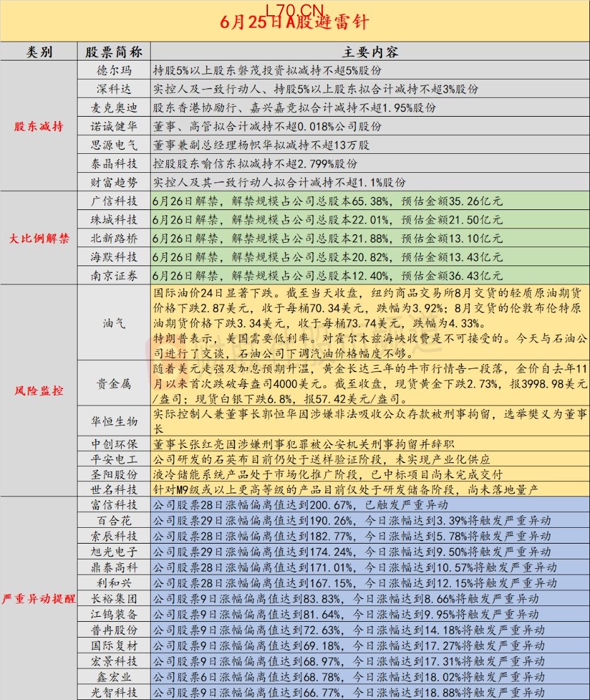Select the 德尔玛 stock name cell
590x700 pixels.
pyautogui.click(x=114, y=70)
